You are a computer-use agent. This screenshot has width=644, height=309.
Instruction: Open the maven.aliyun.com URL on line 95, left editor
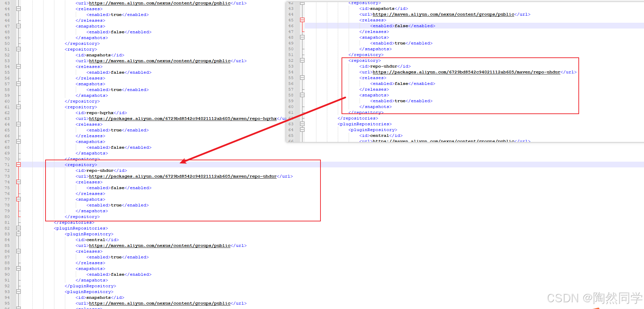[x=160, y=303]
